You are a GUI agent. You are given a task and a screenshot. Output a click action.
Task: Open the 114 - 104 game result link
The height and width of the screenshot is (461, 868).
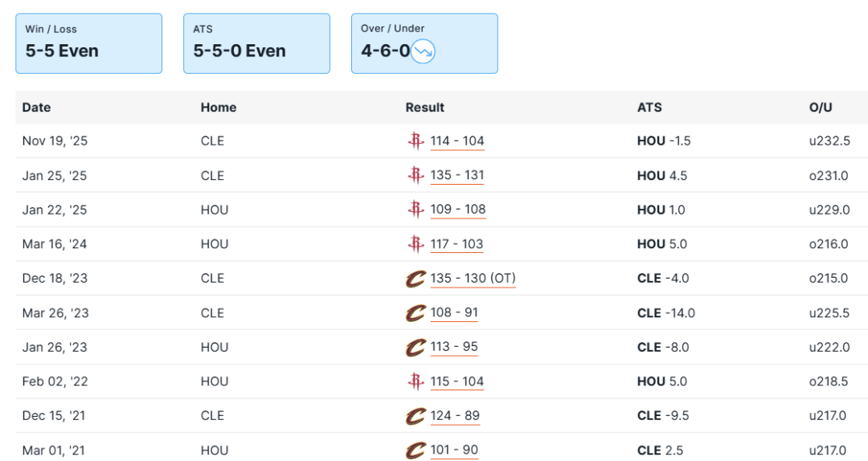[x=457, y=141]
